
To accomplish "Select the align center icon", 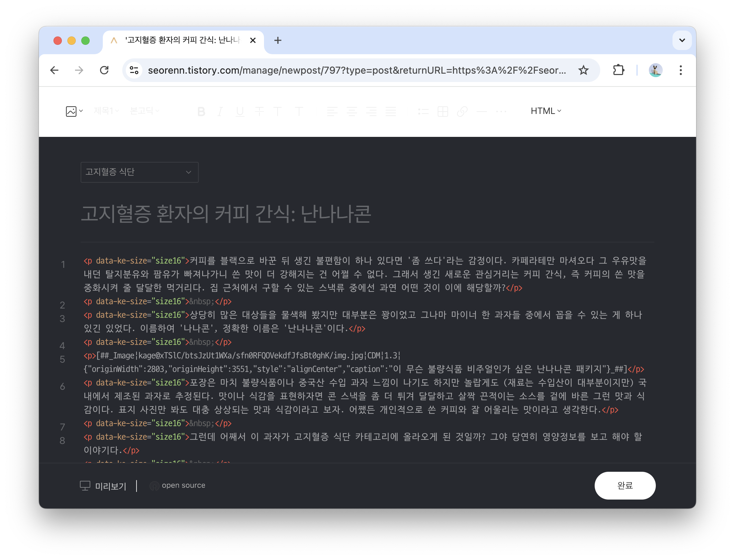I will point(352,112).
